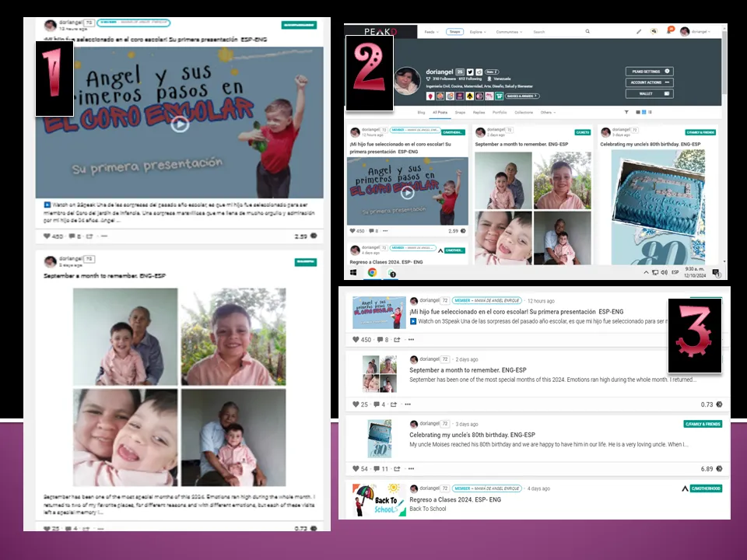
Task: Click the comment icon showing 11 in list view
Action: click(377, 468)
